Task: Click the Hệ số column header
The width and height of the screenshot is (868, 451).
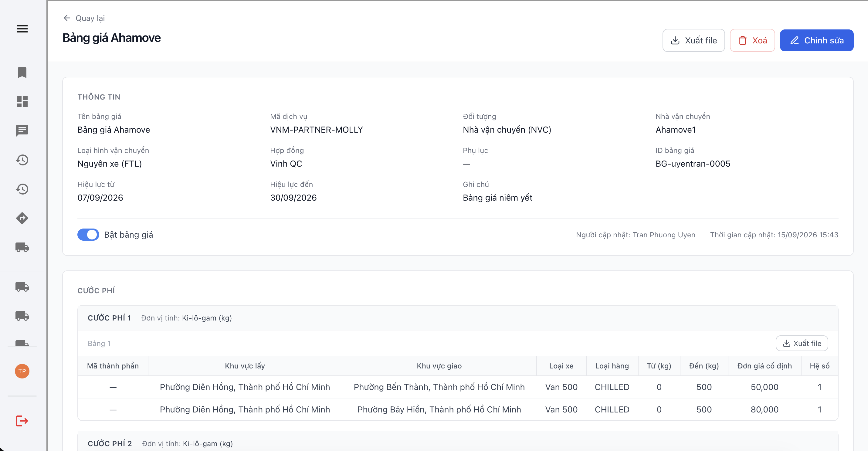Action: click(819, 366)
